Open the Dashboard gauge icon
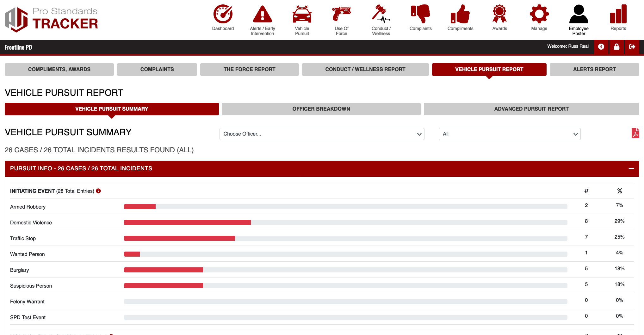Image resolution: width=644 pixels, height=335 pixels. pos(223,14)
